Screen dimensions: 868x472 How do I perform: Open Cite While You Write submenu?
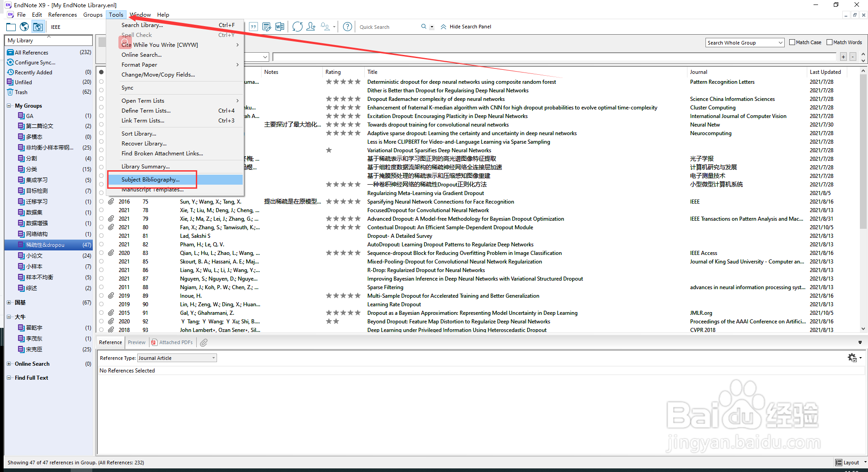click(x=175, y=45)
